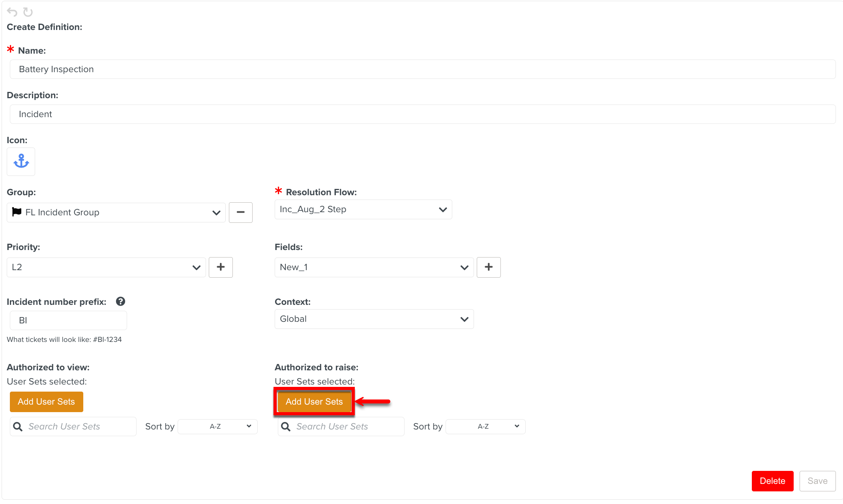Click Add User Sets under Authorized to view

coord(46,401)
